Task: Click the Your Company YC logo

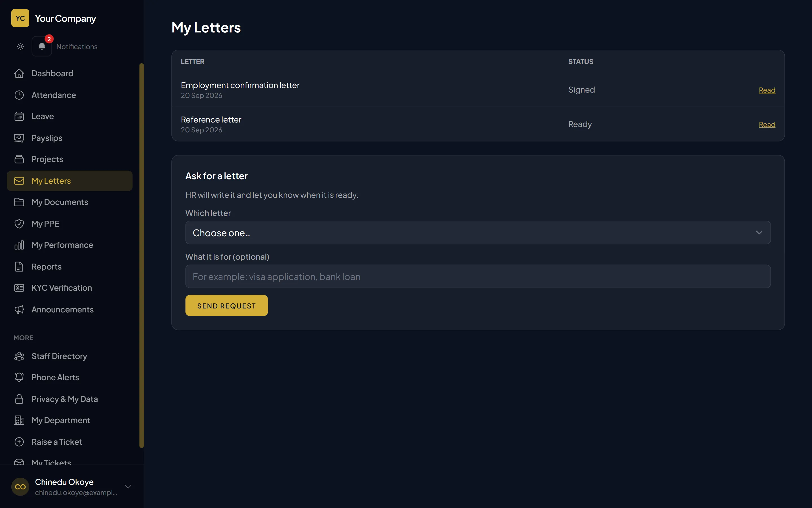Action: coord(20,18)
